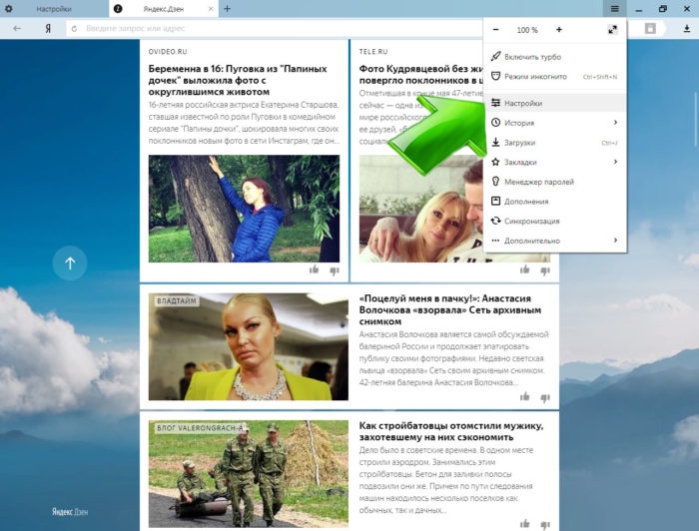Switch to the Настройки tab

[54, 9]
